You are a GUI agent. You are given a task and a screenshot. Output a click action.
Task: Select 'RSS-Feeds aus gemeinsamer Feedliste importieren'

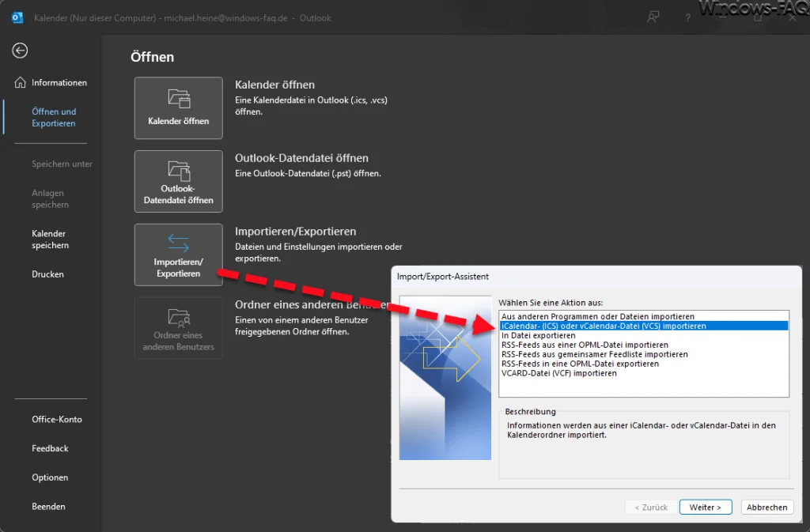tap(644, 354)
